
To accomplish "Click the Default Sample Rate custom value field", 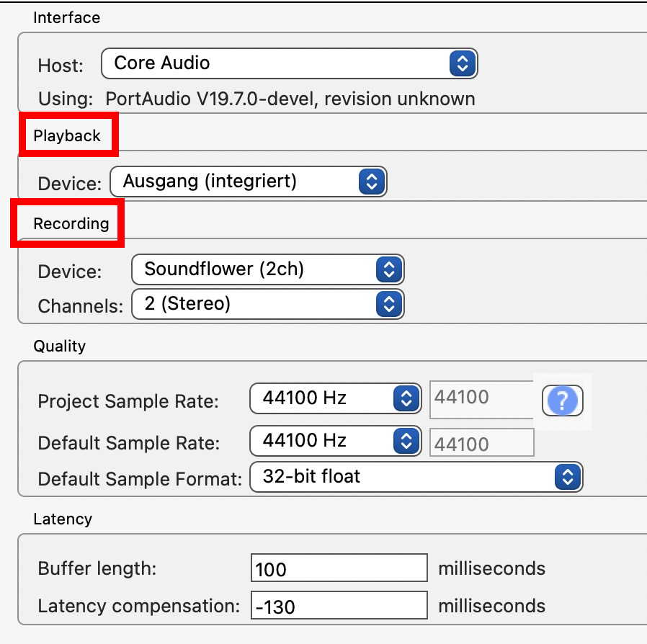I will [481, 442].
